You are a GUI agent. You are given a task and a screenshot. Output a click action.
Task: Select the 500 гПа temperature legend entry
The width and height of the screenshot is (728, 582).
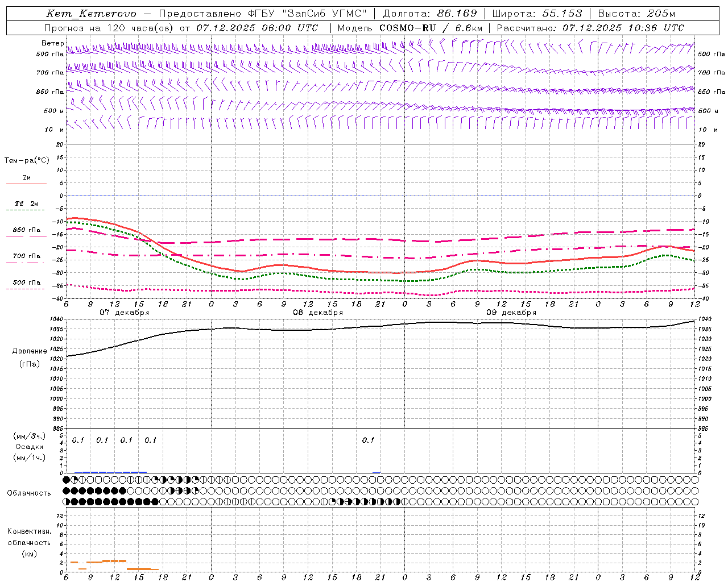pyautogui.click(x=26, y=282)
